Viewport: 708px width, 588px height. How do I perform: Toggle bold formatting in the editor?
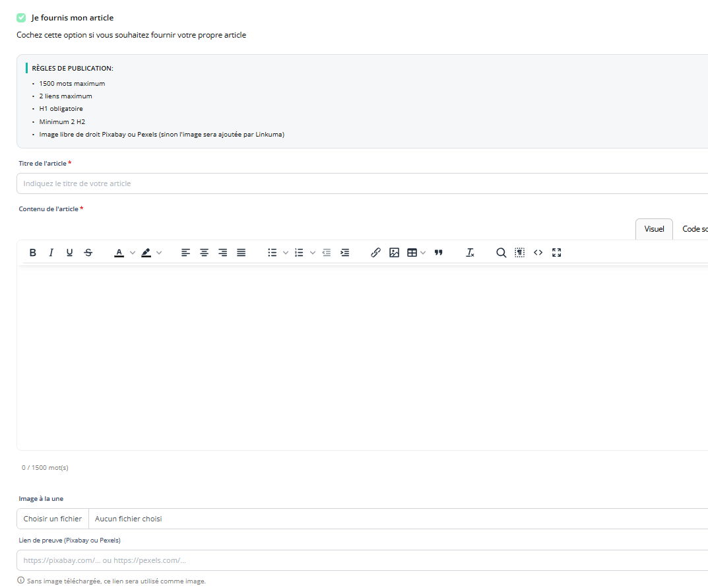tap(32, 253)
